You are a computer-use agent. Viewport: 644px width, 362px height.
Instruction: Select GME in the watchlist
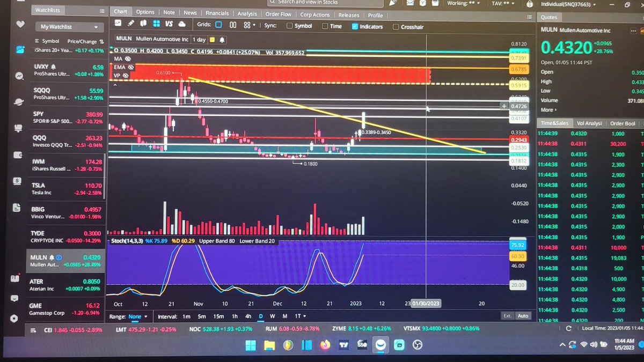tap(67, 308)
